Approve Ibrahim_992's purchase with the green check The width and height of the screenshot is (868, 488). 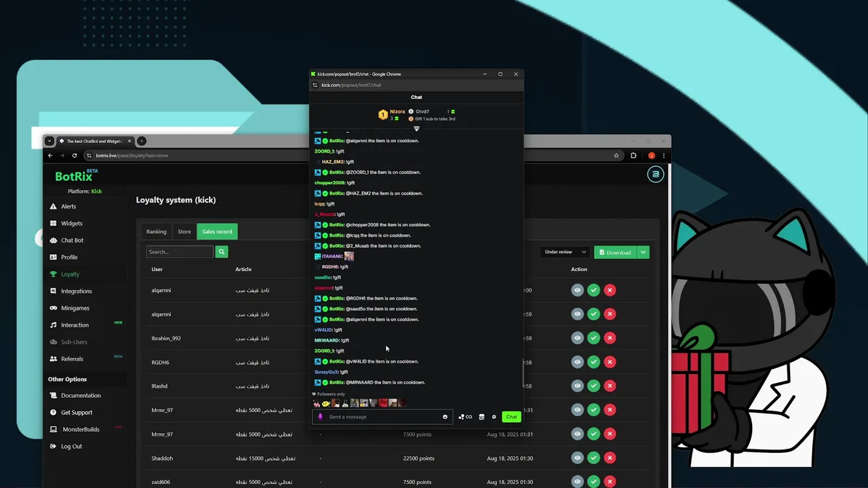click(x=593, y=338)
